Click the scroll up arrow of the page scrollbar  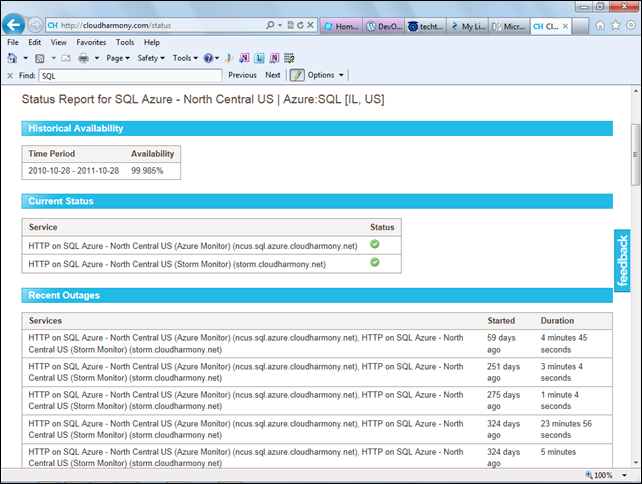click(x=636, y=91)
